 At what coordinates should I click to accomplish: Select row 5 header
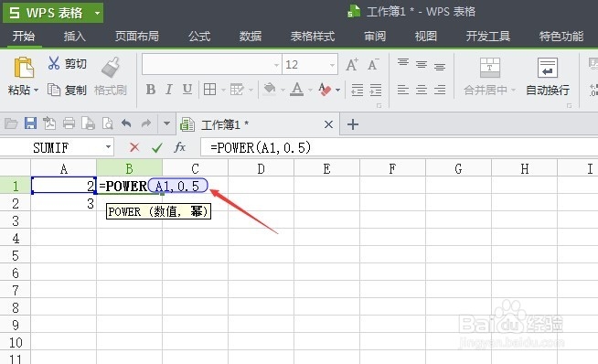coord(16,255)
